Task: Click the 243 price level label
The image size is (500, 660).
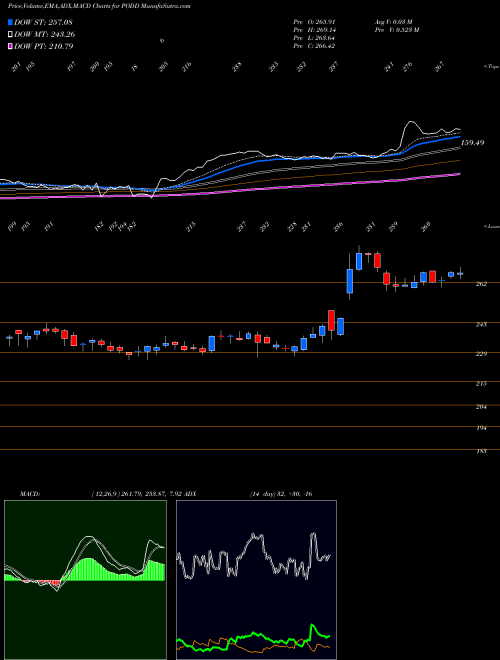Action: (481, 324)
